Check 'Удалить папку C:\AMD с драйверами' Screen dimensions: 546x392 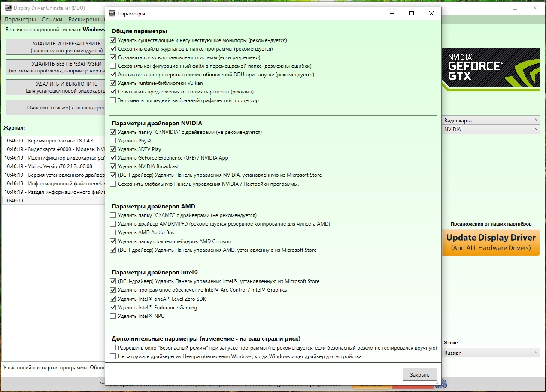tap(113, 215)
